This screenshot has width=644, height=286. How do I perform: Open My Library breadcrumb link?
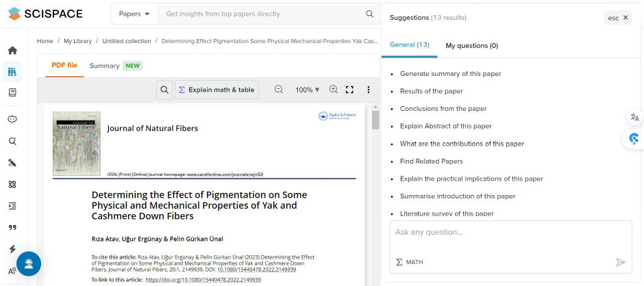tap(77, 41)
